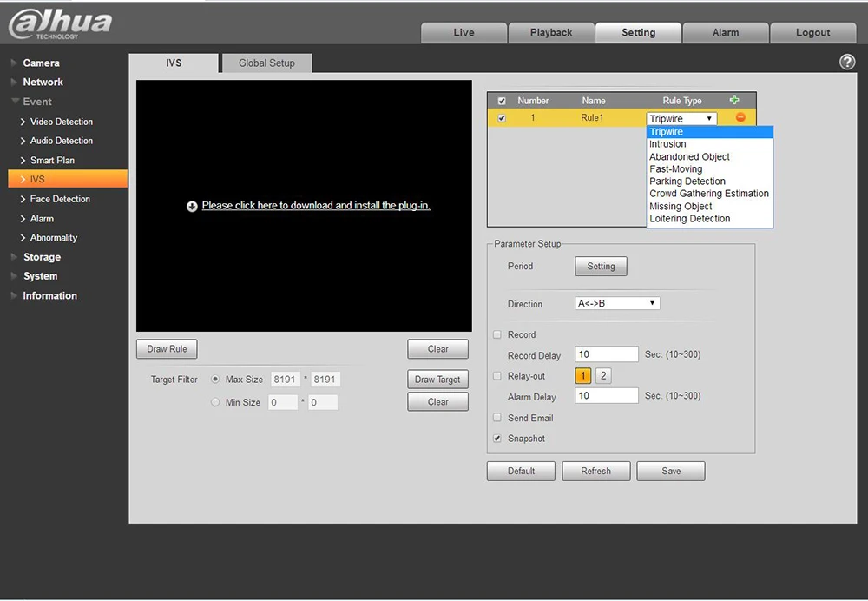
Task: Open Video Detection in sidebar
Action: point(62,122)
